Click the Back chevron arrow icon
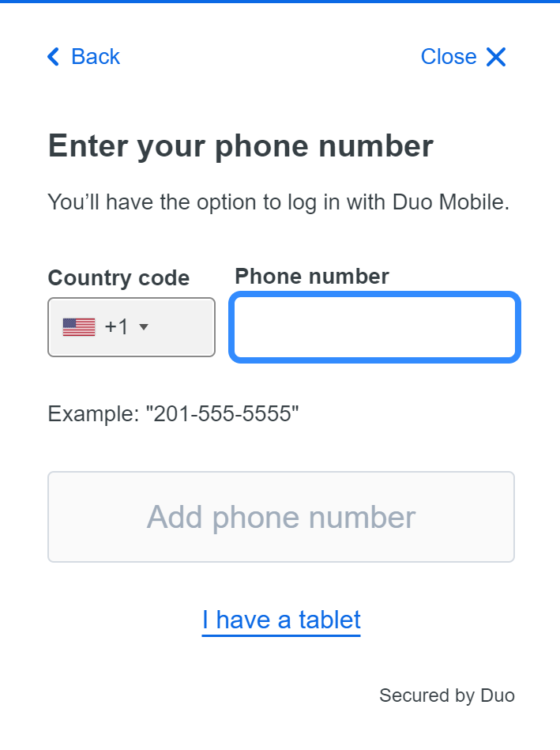 [54, 57]
